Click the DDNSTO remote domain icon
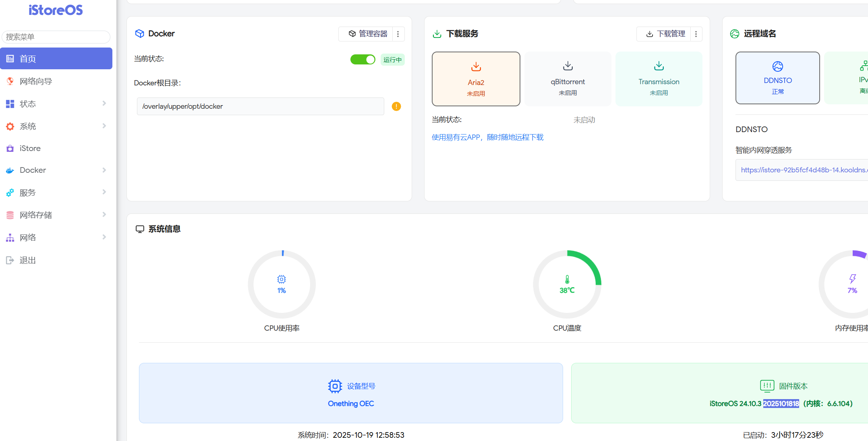The width and height of the screenshot is (868, 441). [777, 66]
